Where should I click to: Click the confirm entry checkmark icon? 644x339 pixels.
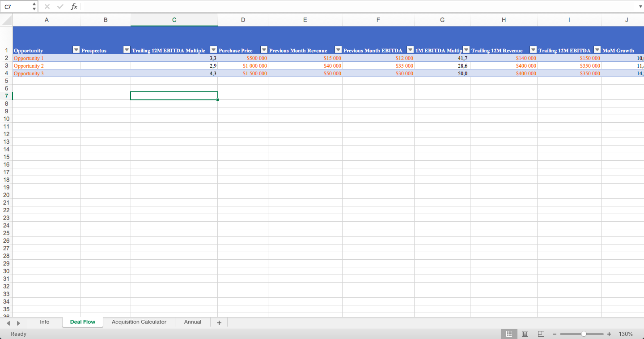click(x=60, y=7)
